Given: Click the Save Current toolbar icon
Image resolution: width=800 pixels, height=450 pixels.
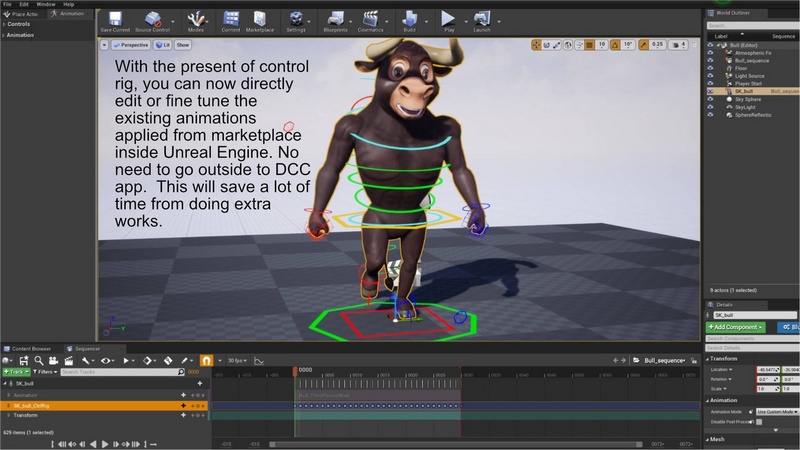Looking at the screenshot, I should pyautogui.click(x=114, y=19).
